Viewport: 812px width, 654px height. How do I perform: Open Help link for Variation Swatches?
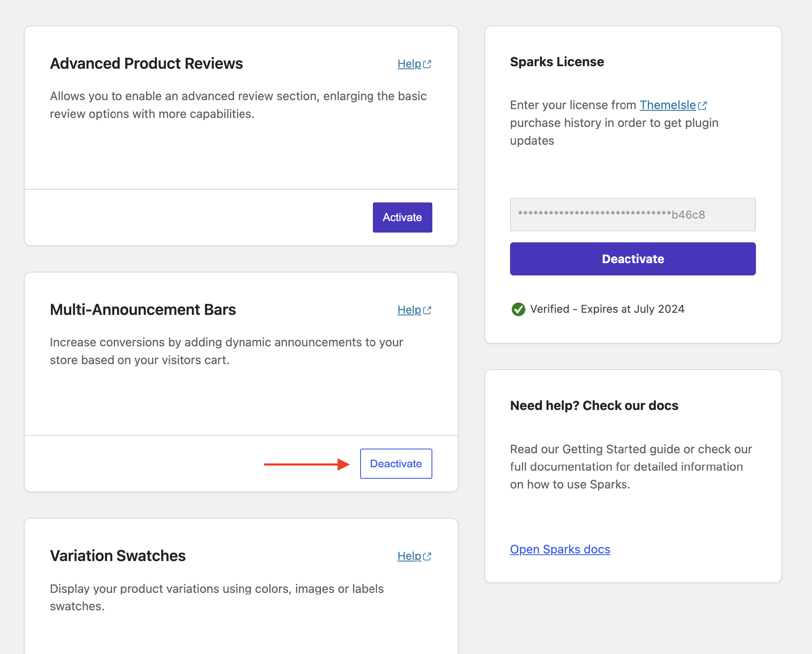pyautogui.click(x=414, y=556)
